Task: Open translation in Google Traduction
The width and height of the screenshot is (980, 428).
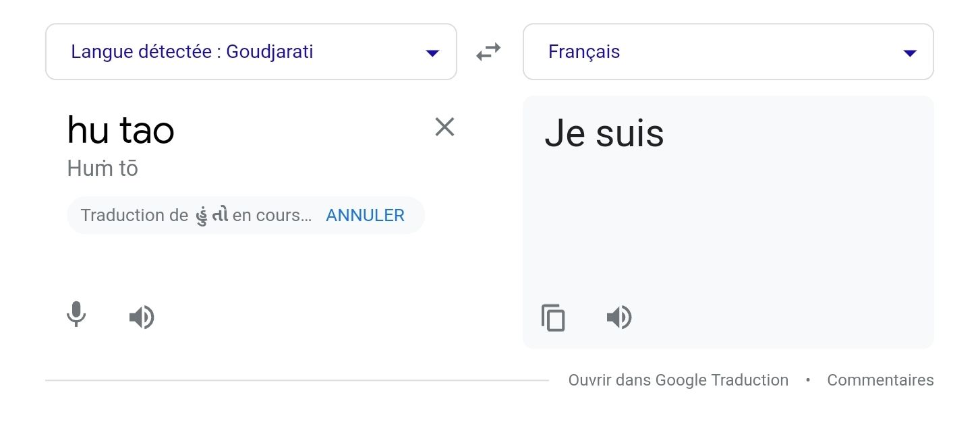Action: pos(679,379)
